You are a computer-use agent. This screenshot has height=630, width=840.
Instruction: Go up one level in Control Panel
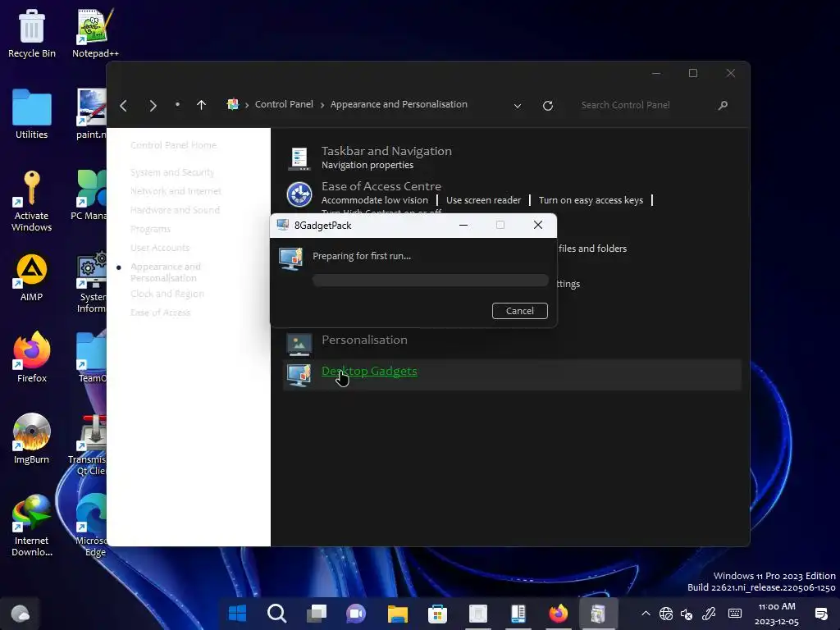[201, 105]
